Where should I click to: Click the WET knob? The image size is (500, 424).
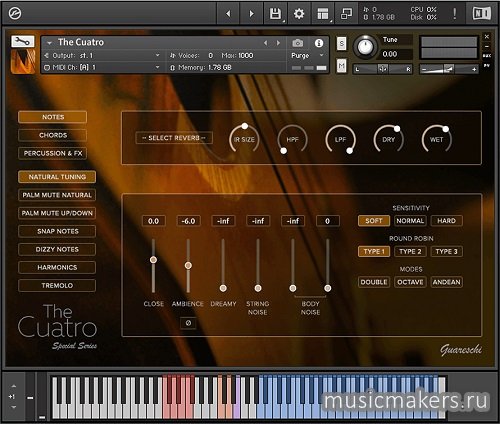pyautogui.click(x=437, y=139)
